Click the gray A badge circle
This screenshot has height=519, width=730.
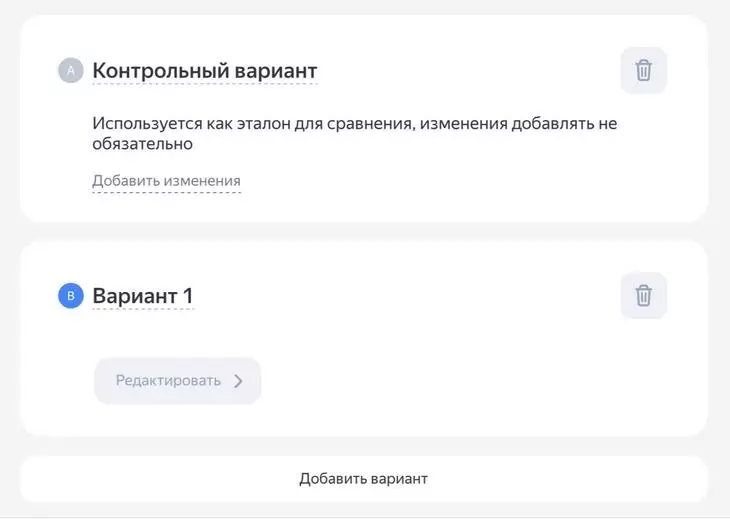pyautogui.click(x=70, y=71)
